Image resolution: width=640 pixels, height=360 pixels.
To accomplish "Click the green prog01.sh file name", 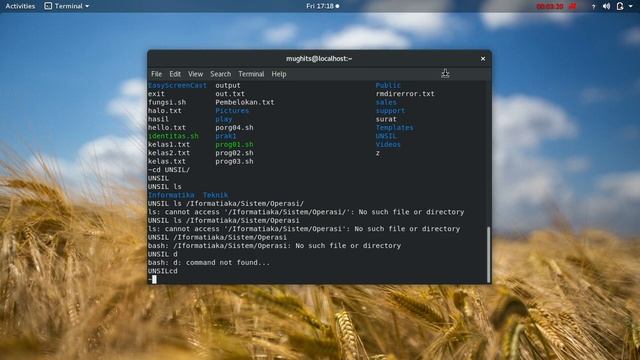I will point(234,144).
